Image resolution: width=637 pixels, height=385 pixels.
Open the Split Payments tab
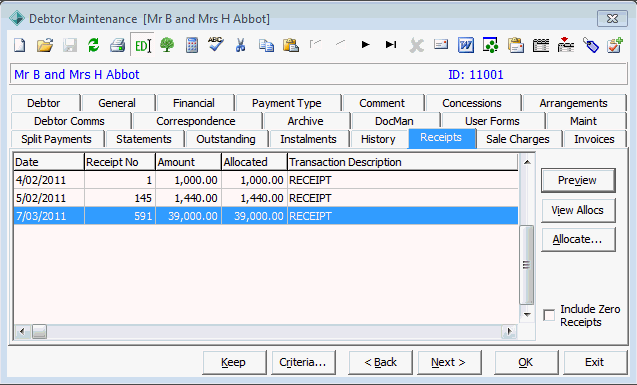pyautogui.click(x=58, y=139)
